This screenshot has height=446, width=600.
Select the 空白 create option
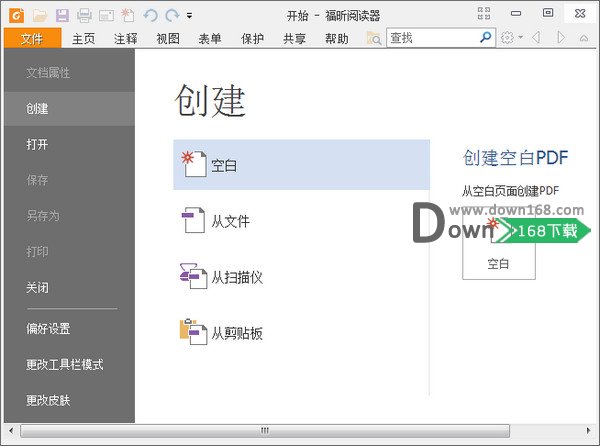click(x=302, y=165)
